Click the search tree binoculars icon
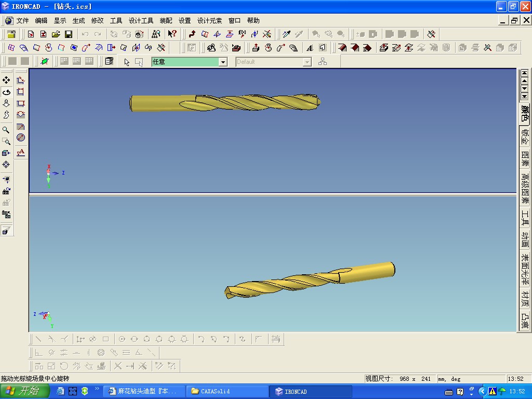The height and width of the screenshot is (399, 532). pyautogui.click(x=156, y=34)
